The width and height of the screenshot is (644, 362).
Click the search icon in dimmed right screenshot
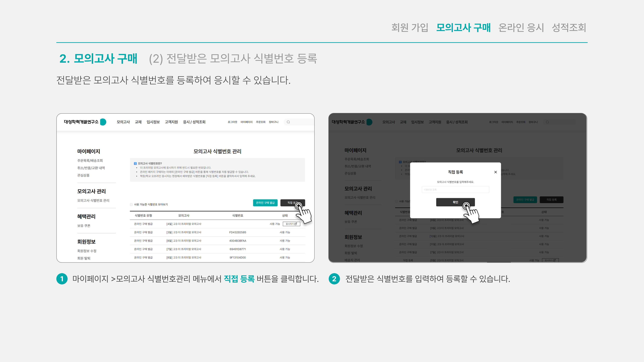pos(547,122)
